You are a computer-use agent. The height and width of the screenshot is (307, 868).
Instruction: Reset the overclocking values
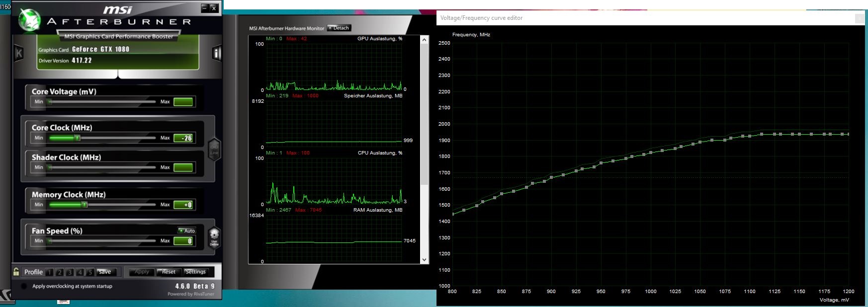pyautogui.click(x=169, y=272)
